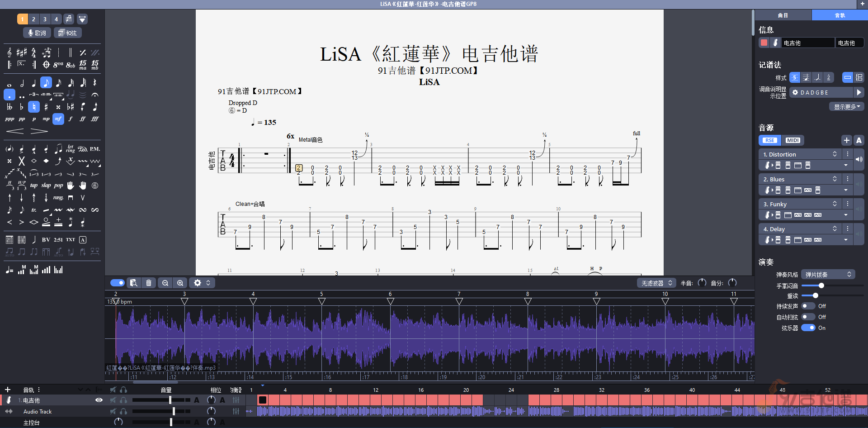Mute the Audio Track
The image size is (868, 428).
point(113,411)
